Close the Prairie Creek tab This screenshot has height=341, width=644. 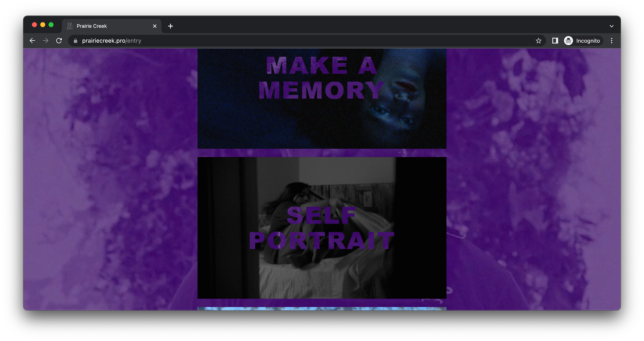[x=155, y=26]
